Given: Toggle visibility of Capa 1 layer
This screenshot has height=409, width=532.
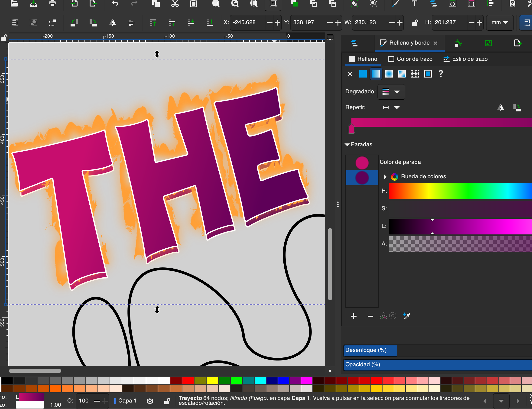Looking at the screenshot, I should pos(150,401).
